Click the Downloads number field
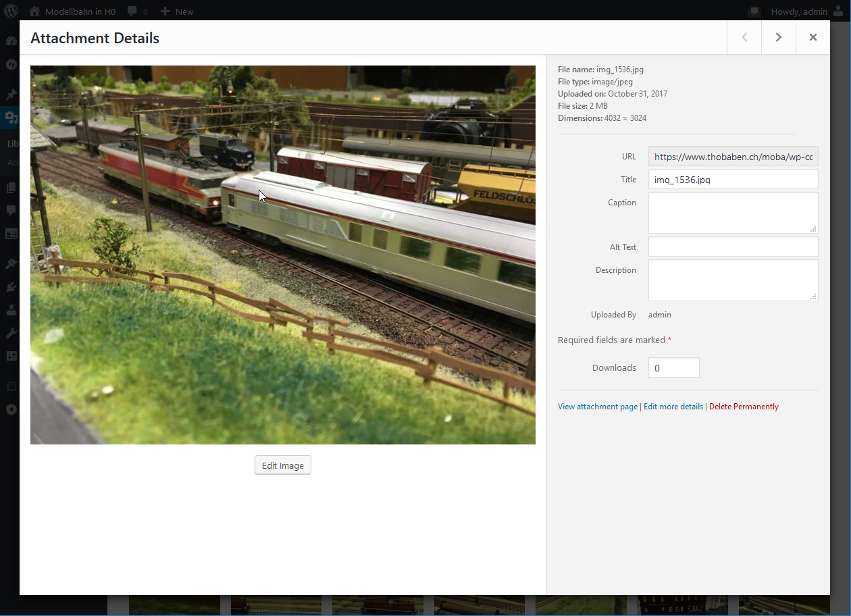The width and height of the screenshot is (851, 616). click(674, 367)
